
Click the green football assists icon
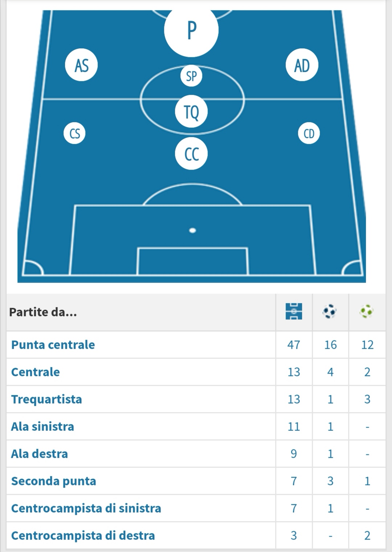(x=367, y=311)
